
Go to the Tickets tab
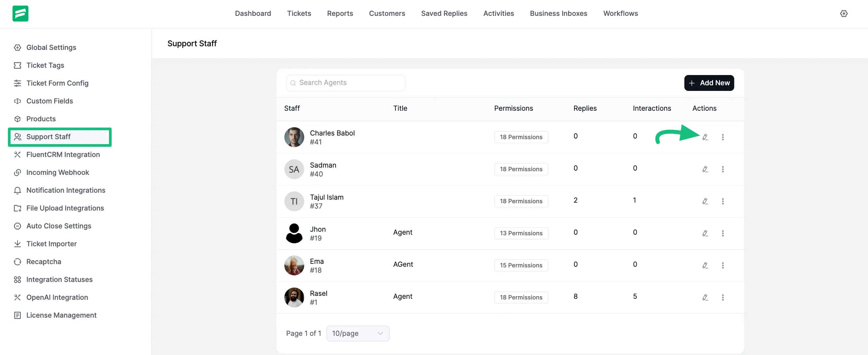pyautogui.click(x=299, y=14)
